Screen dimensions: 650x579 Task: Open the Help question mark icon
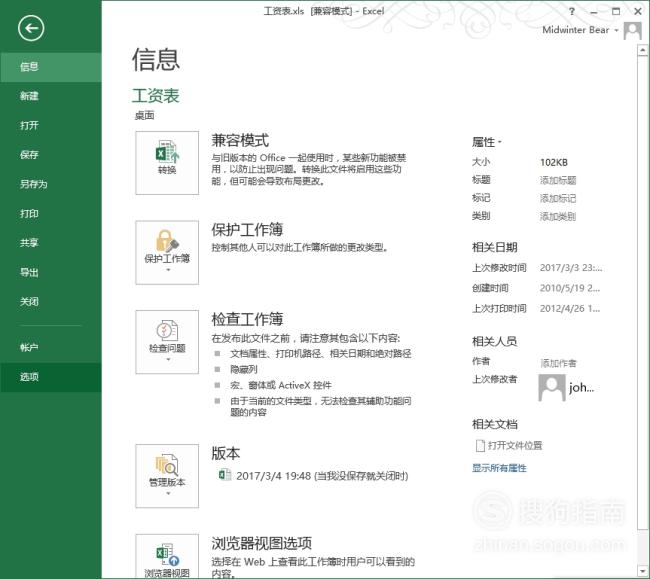point(572,12)
